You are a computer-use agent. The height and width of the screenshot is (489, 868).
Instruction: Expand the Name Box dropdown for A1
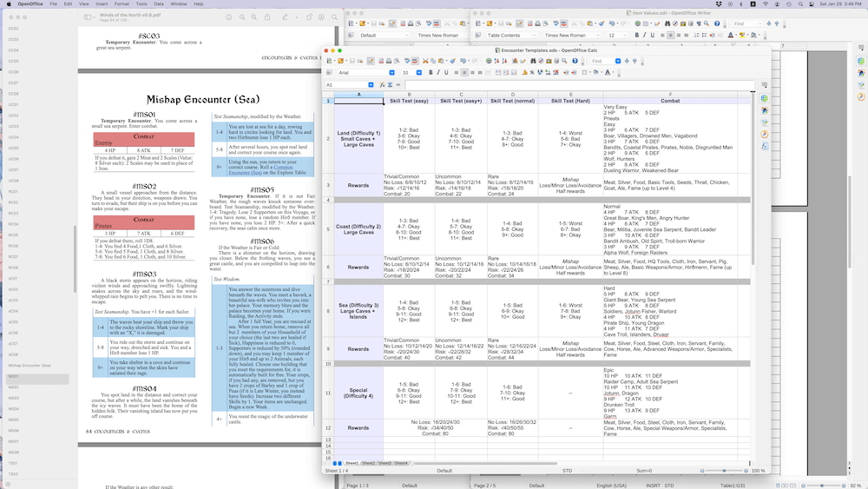pyautogui.click(x=372, y=85)
